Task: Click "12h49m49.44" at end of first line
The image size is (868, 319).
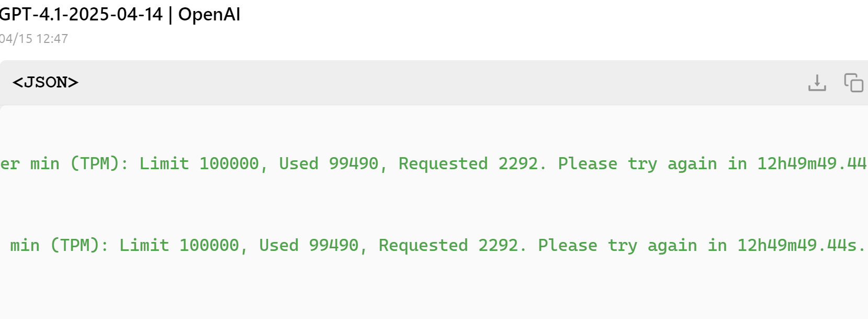Action: [813, 163]
